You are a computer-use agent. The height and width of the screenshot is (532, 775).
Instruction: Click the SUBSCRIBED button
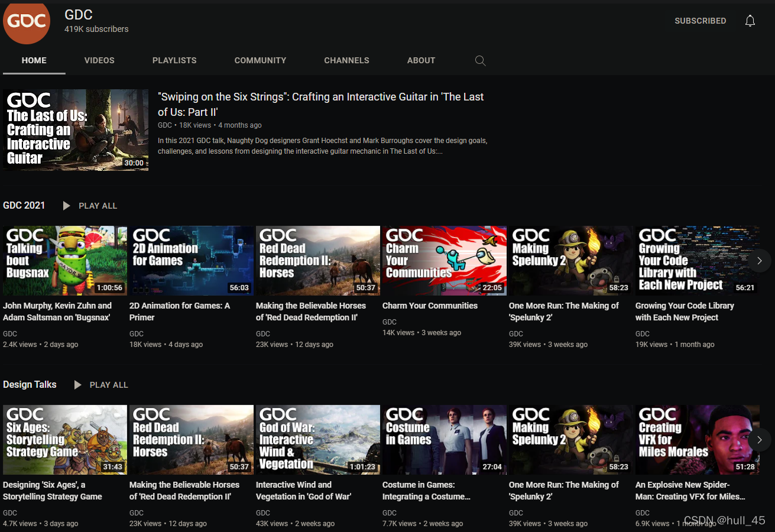[x=701, y=21]
